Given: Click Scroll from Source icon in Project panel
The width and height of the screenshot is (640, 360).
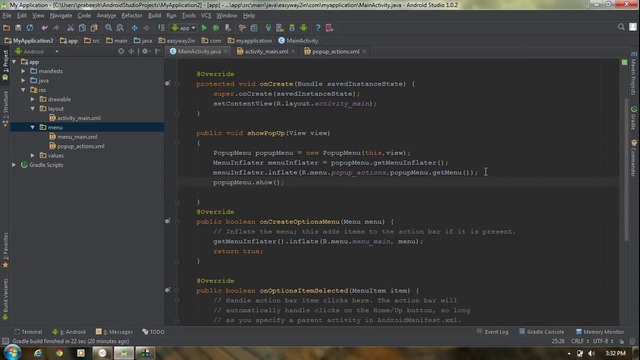Looking at the screenshot, I should 121,51.
